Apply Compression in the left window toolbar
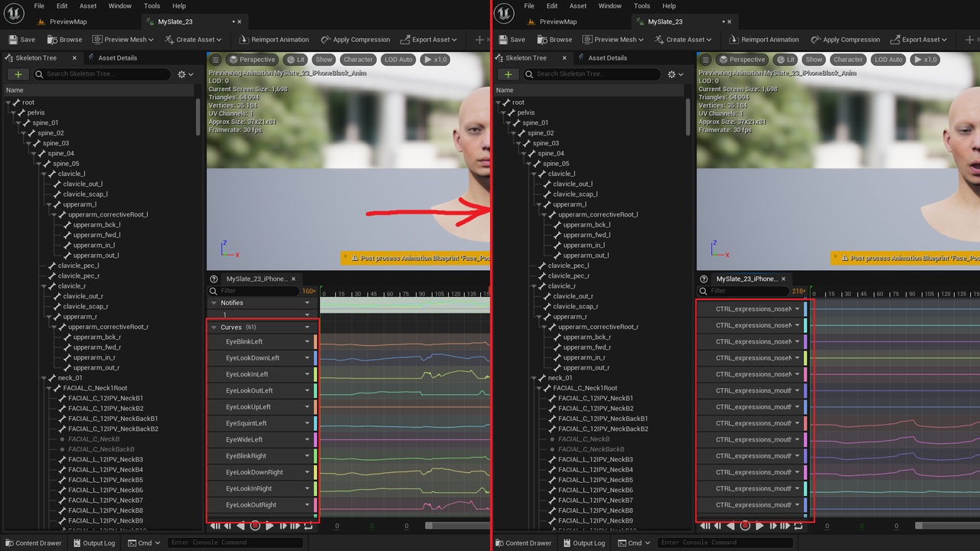This screenshot has height=551, width=980. pos(355,40)
